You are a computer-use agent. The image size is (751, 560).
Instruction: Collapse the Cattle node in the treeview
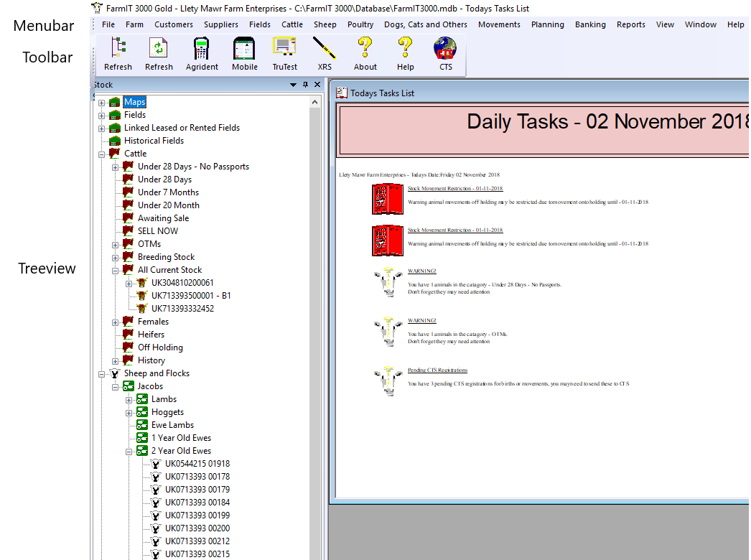pos(101,155)
